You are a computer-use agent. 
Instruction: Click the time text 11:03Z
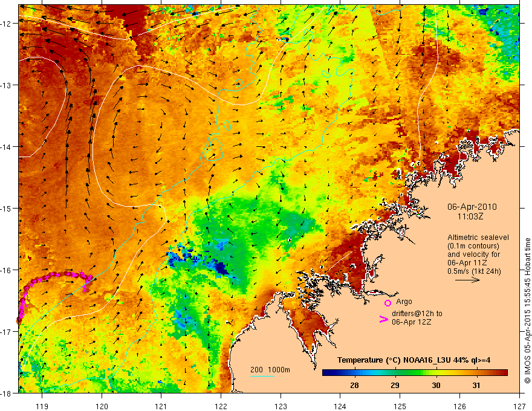tap(470, 216)
